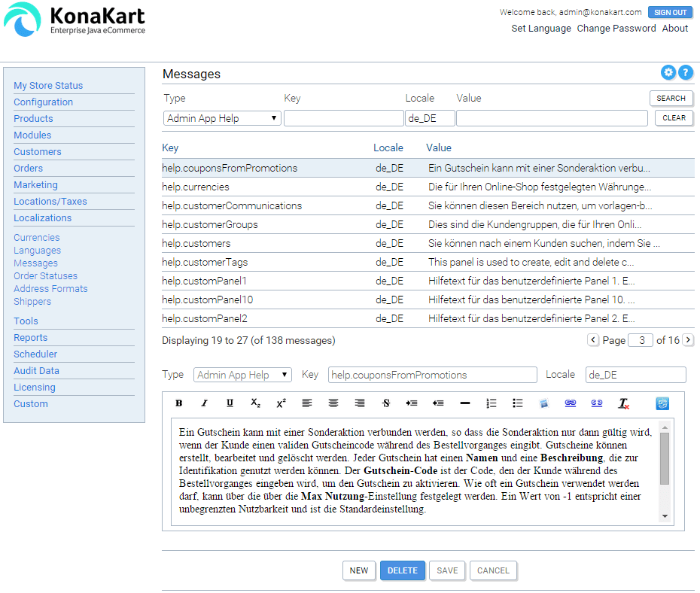Screen dimensions: 700x593
Task: Apply italic formatting
Action: (x=204, y=403)
